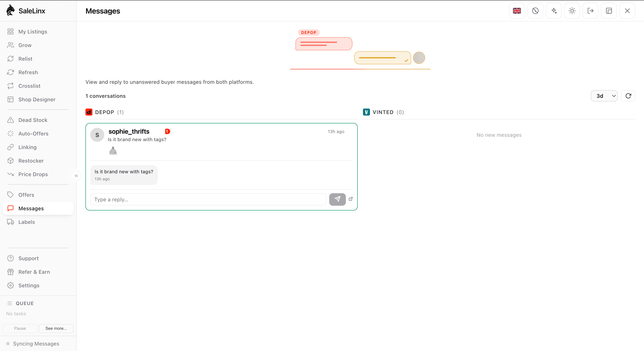Screen dimensions: 644x351
Task: Click the red unread badge on sophie_thrifts
Action: coord(168,132)
